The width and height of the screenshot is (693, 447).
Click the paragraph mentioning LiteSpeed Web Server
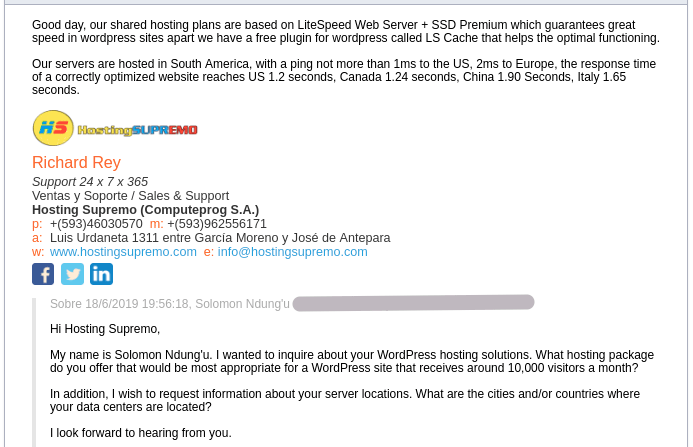point(346,31)
